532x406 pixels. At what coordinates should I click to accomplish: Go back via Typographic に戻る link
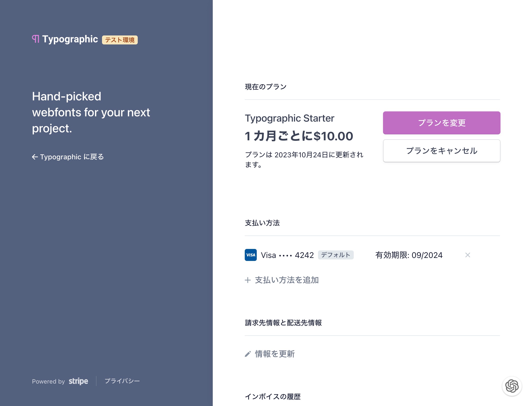68,157
